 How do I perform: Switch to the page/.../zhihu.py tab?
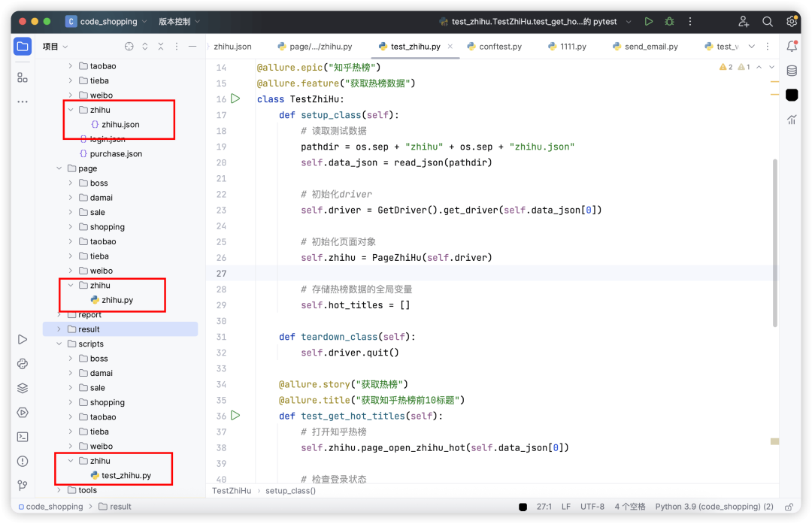point(315,47)
